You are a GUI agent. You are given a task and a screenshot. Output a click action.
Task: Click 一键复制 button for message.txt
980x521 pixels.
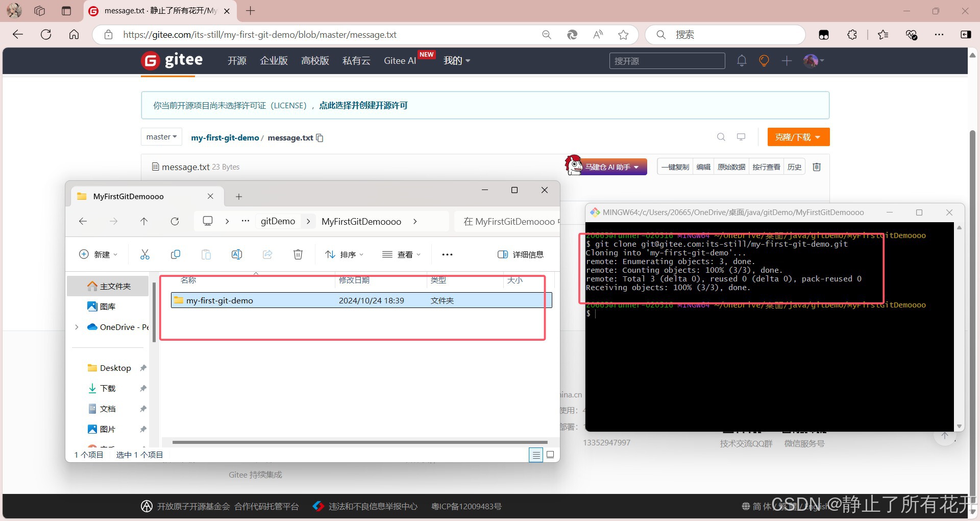tap(675, 167)
